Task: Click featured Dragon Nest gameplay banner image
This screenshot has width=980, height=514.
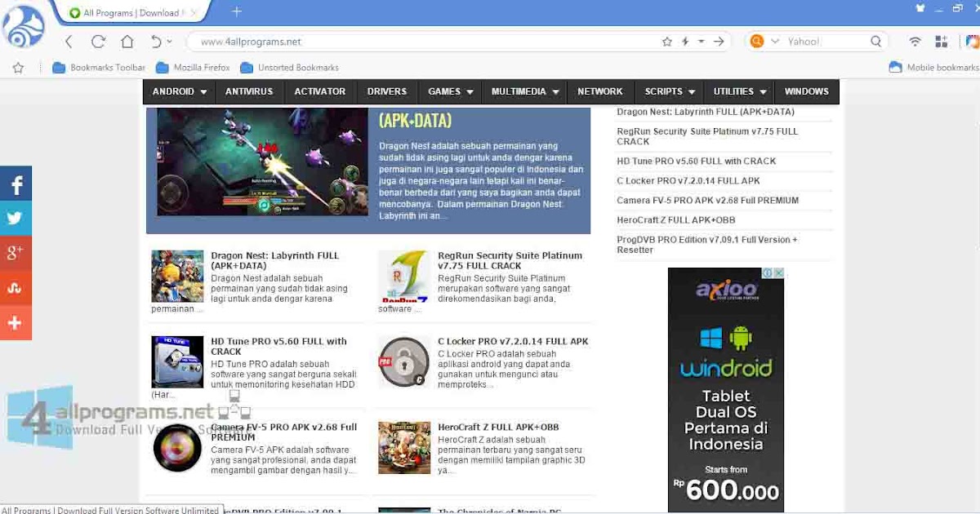Action: pyautogui.click(x=262, y=161)
